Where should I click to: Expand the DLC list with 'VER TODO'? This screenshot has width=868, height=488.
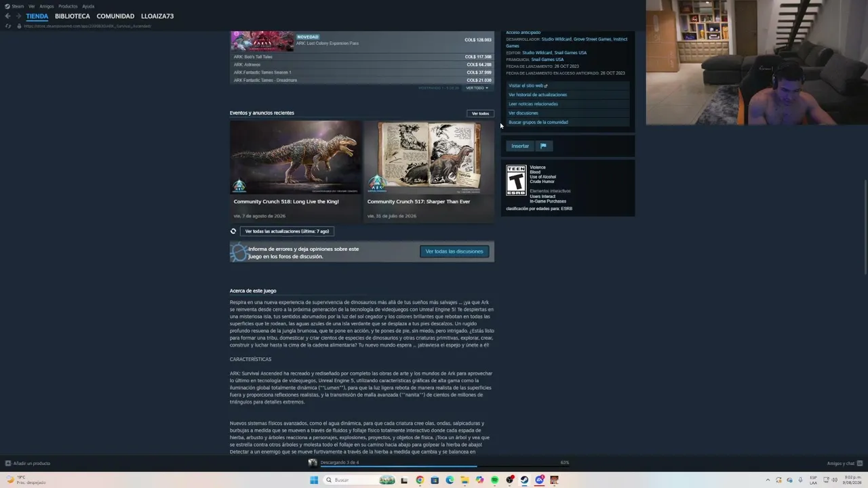click(477, 88)
